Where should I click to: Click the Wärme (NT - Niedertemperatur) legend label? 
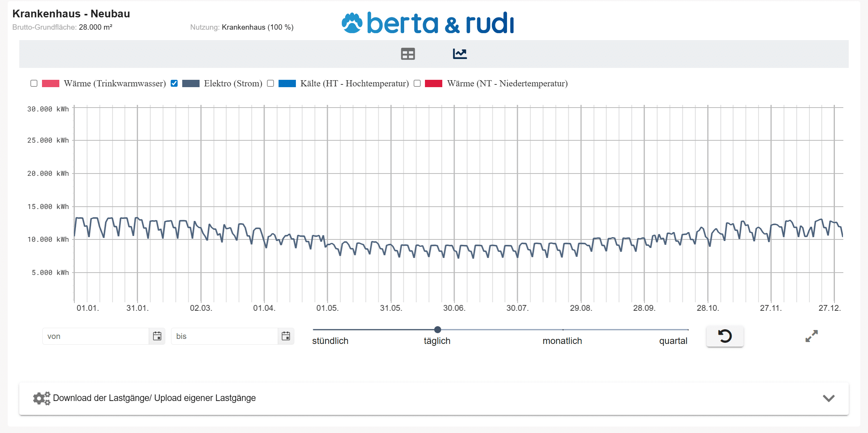pos(507,83)
